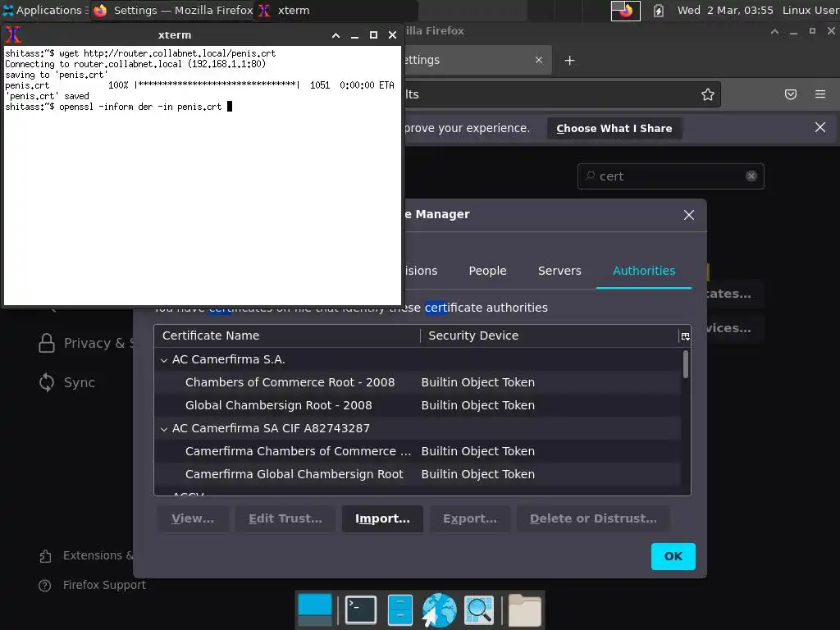The image size is (840, 630).
Task: Close the Firefox Settings tab
Action: 539,60
